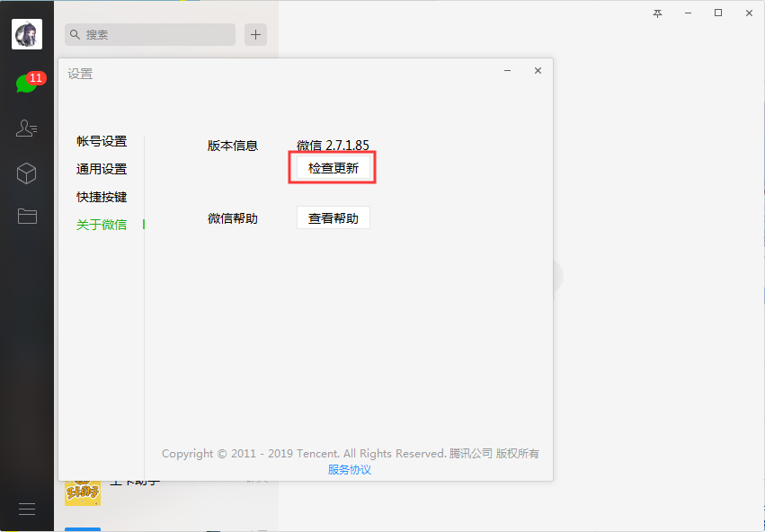Select the 帐号设置 settings section
Screen dimensions: 765x532
point(102,141)
